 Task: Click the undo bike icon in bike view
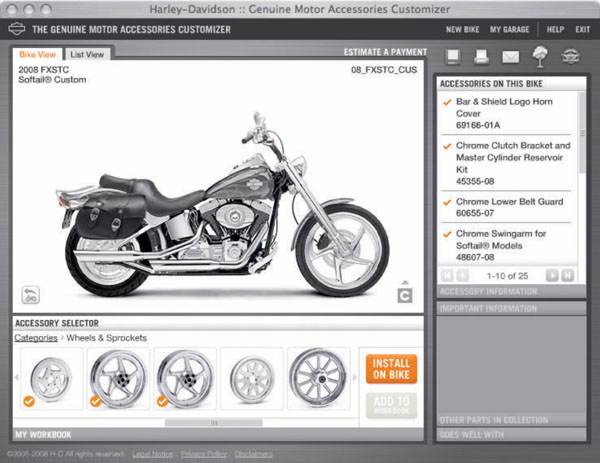click(31, 295)
